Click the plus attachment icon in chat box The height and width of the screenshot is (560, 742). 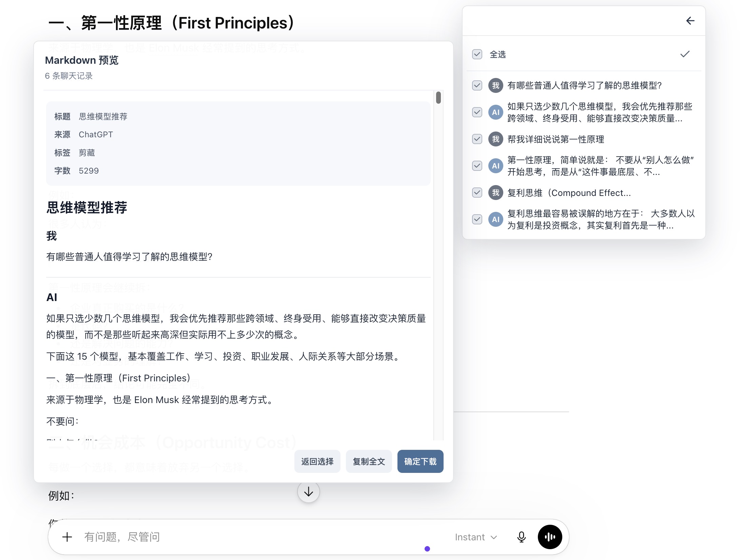(x=67, y=537)
